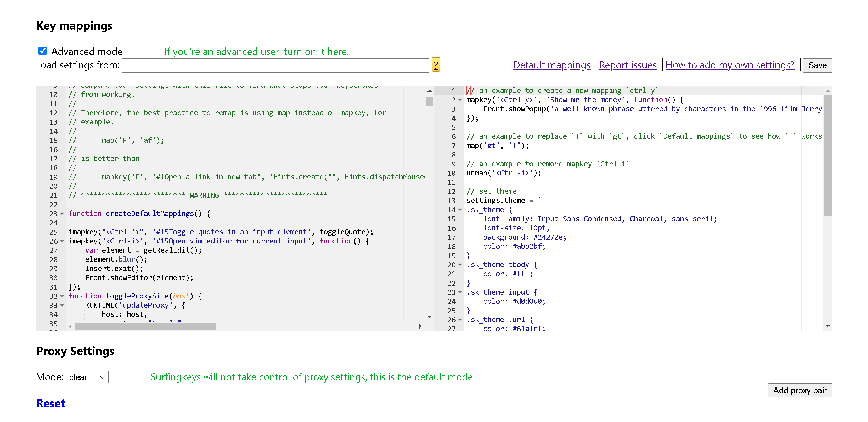Click the left editor horizontal scrollbar thumb
The height and width of the screenshot is (422, 868).
(x=145, y=326)
